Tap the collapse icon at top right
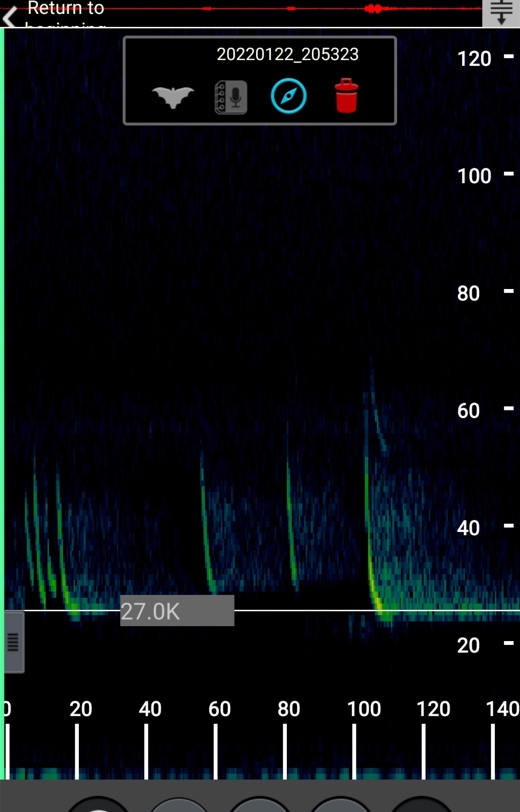This screenshot has width=520, height=812. coord(501,13)
